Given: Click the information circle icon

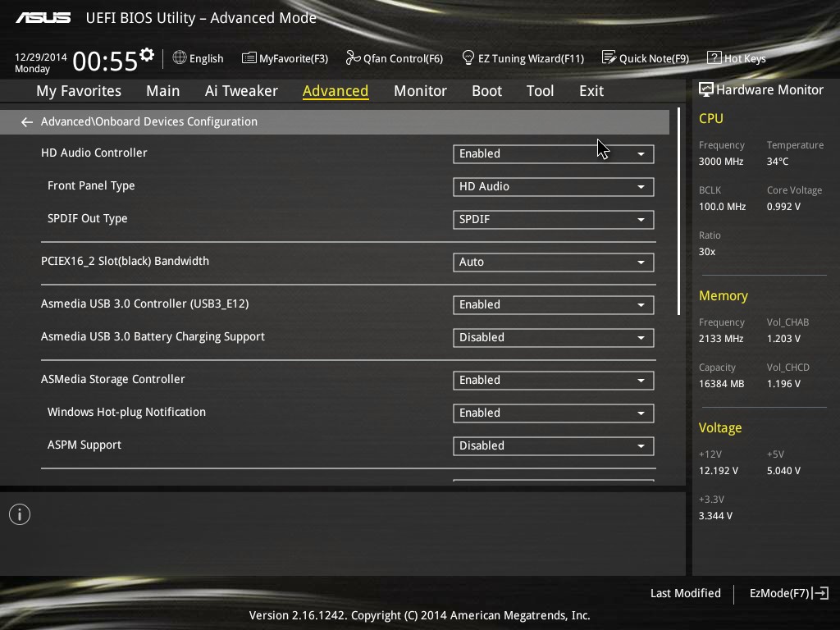Looking at the screenshot, I should 20,515.
